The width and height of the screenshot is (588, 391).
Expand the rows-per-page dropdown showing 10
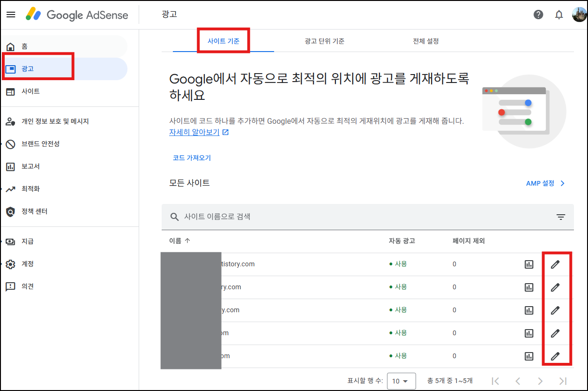[401, 381]
